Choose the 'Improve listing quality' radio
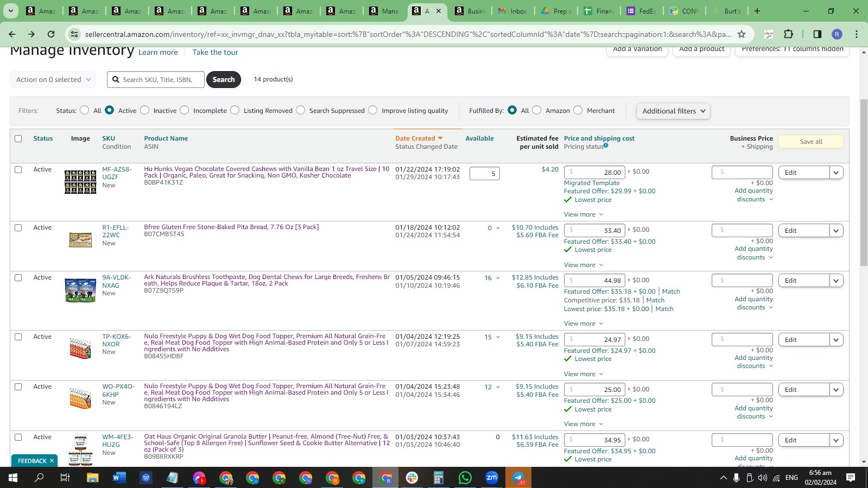868x488 pixels. [373, 110]
